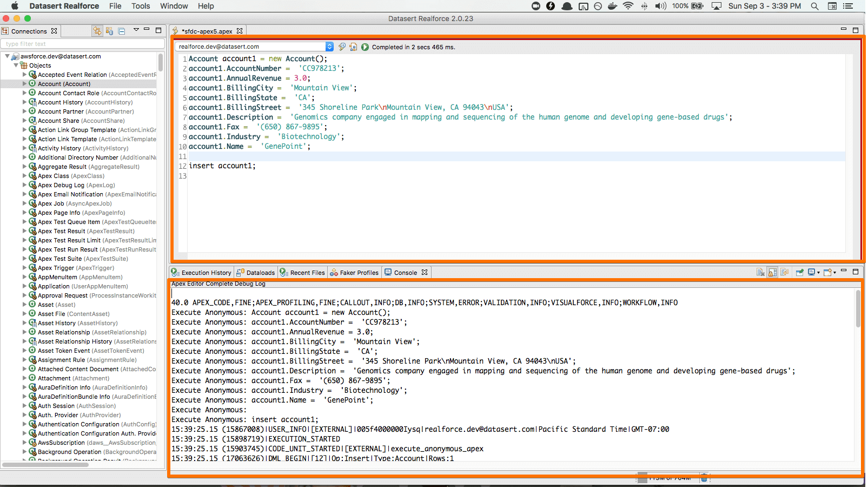Open the realforce.dev@datasert.com connection dropdown

pyautogui.click(x=329, y=47)
